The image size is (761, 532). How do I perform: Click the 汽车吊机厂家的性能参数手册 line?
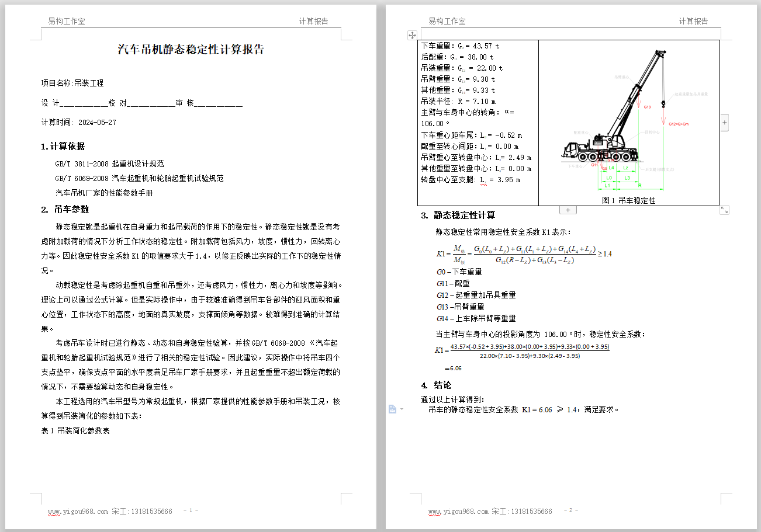pyautogui.click(x=104, y=193)
